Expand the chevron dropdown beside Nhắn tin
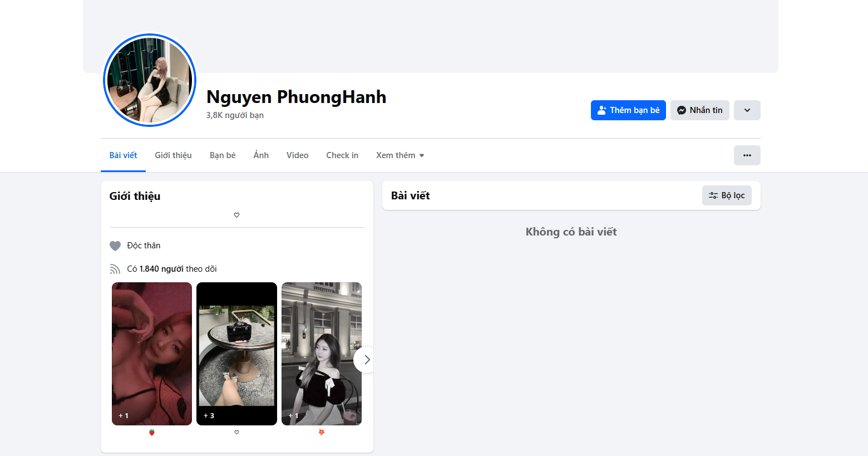The width and height of the screenshot is (868, 456). pos(747,110)
